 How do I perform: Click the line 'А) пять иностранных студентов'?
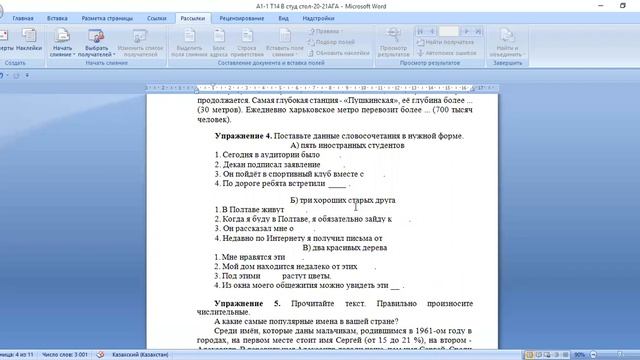click(x=347, y=145)
